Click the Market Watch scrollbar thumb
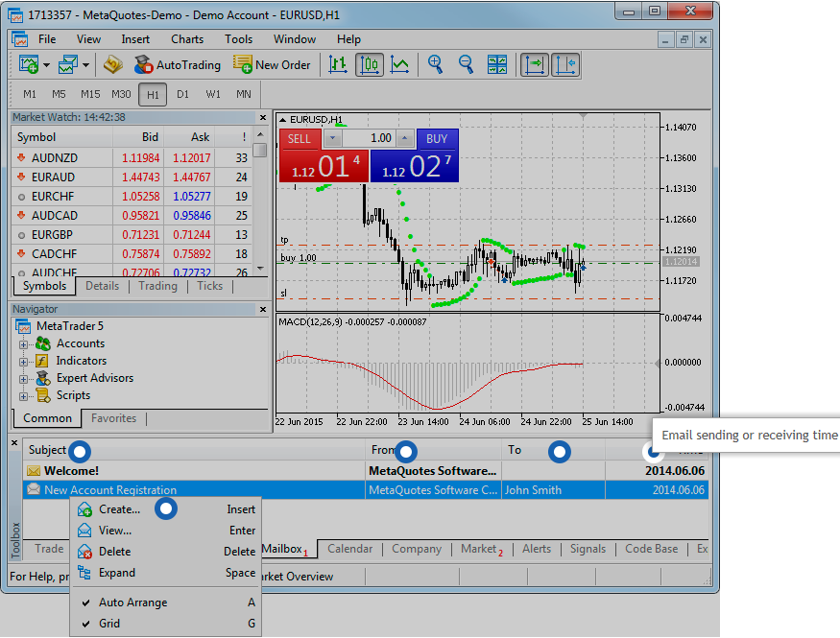The width and height of the screenshot is (840, 638). click(260, 150)
